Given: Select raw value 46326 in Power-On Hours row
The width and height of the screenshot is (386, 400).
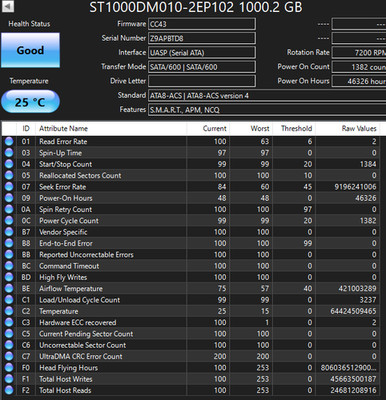Looking at the screenshot, I should [x=366, y=198].
